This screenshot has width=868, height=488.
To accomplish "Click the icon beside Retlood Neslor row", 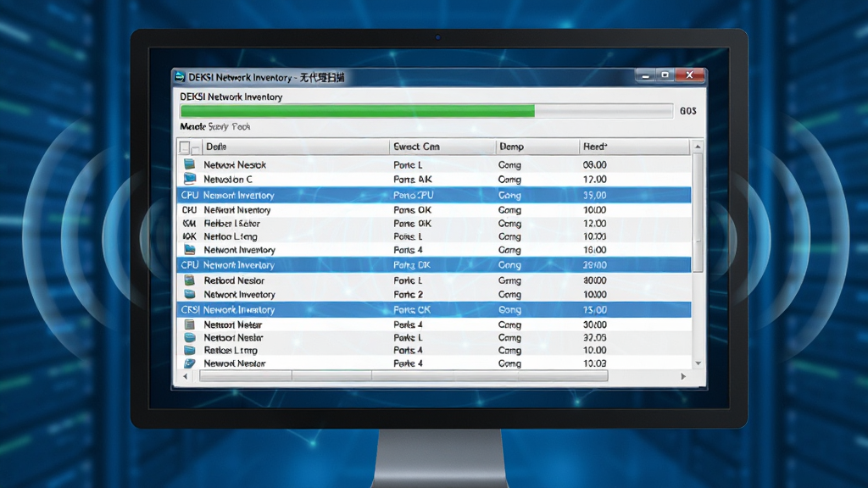I will pyautogui.click(x=189, y=280).
